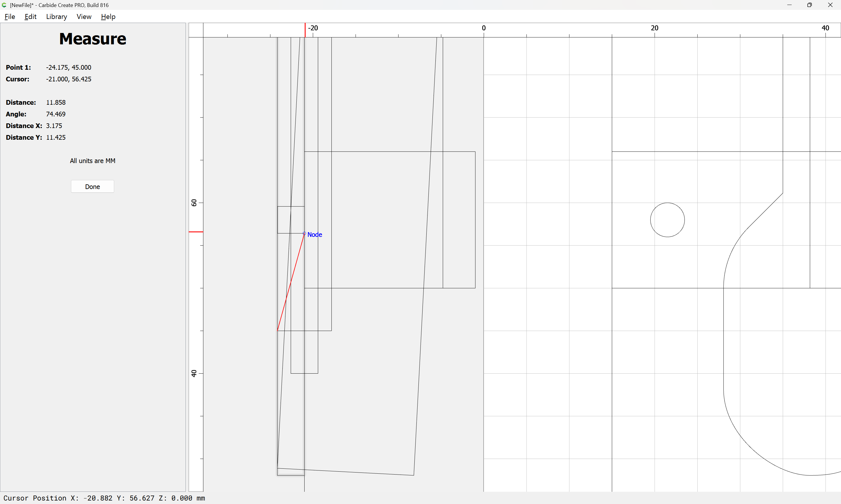The image size is (841, 504).
Task: Click the red marker on left ruler
Action: [196, 232]
